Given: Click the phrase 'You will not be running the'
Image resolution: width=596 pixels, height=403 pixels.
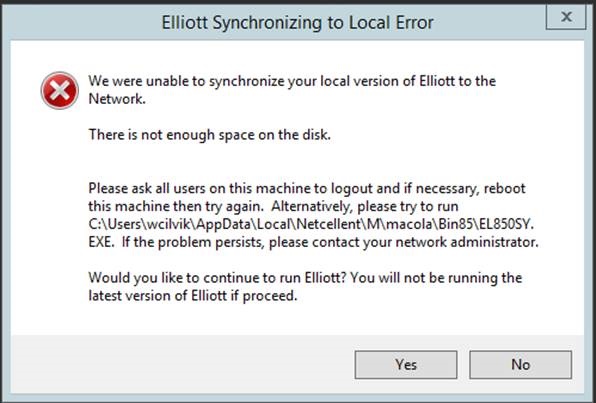Looking at the screenshot, I should coord(436,278).
